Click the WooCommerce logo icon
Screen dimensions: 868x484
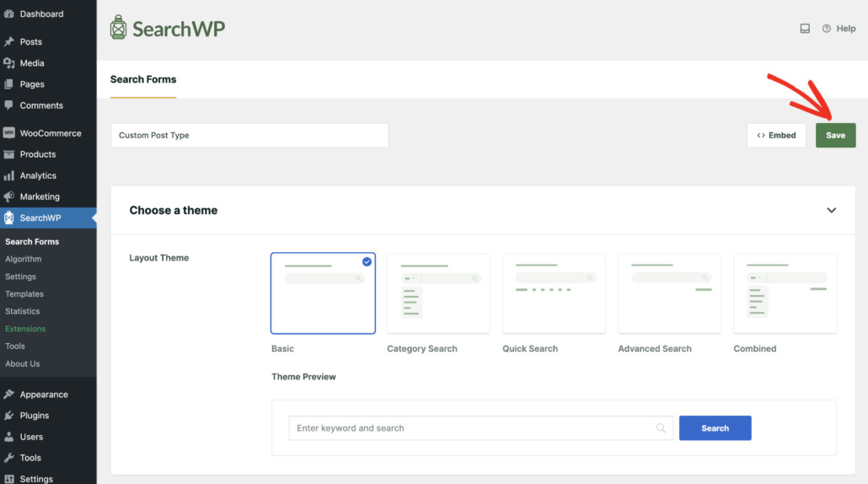pos(9,133)
